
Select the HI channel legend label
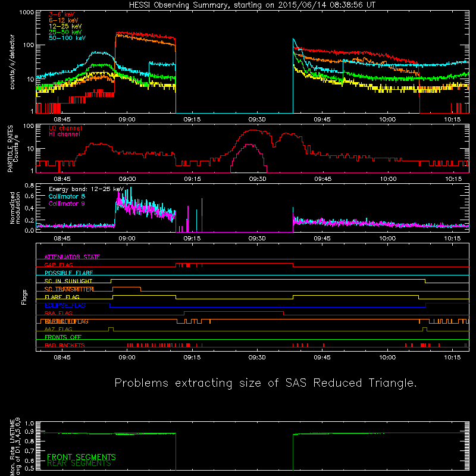pyautogui.click(x=64, y=134)
